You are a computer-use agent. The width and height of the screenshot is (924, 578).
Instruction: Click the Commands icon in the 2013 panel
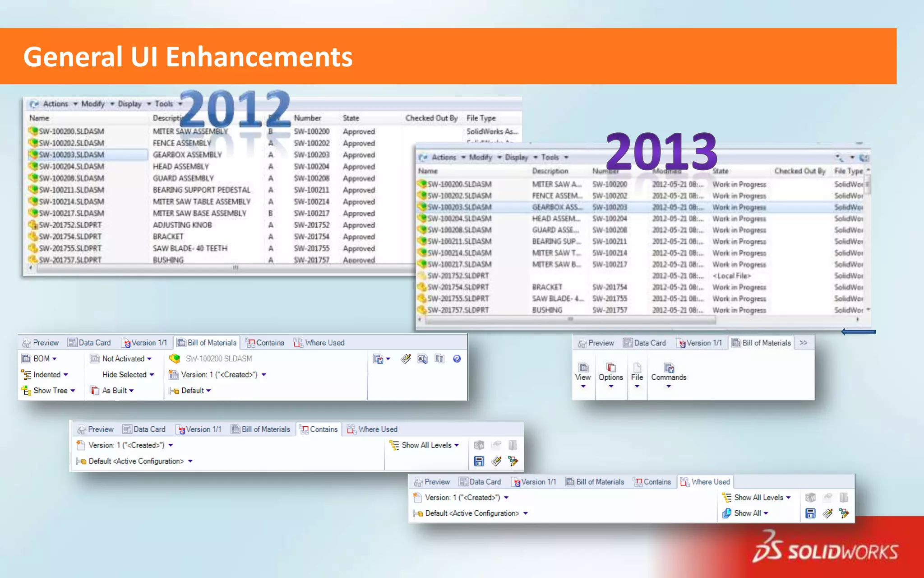tap(669, 368)
